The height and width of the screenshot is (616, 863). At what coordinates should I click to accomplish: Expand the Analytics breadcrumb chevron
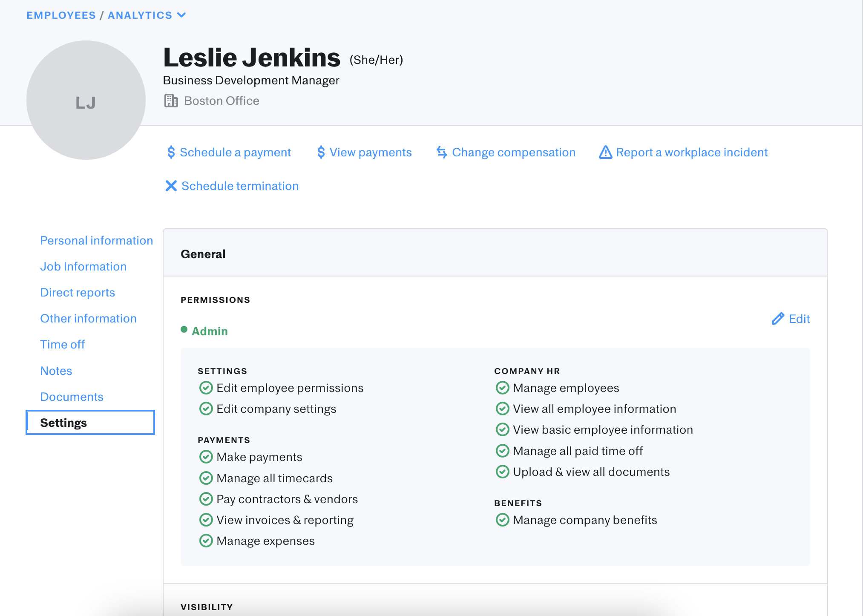181,15
